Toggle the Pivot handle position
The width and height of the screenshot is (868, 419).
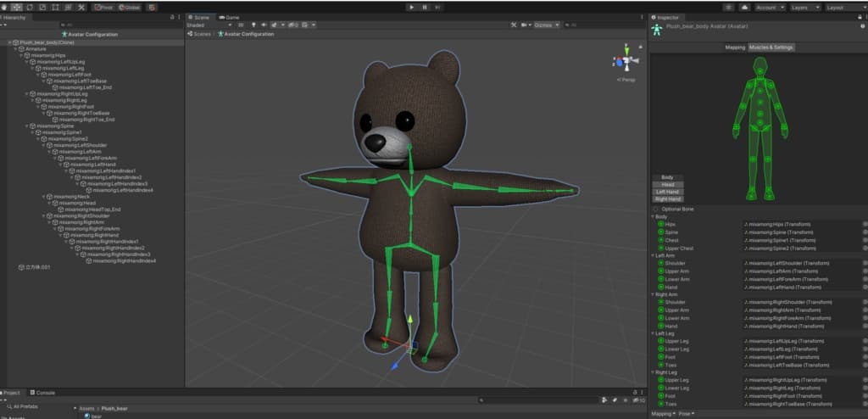pyautogui.click(x=104, y=7)
